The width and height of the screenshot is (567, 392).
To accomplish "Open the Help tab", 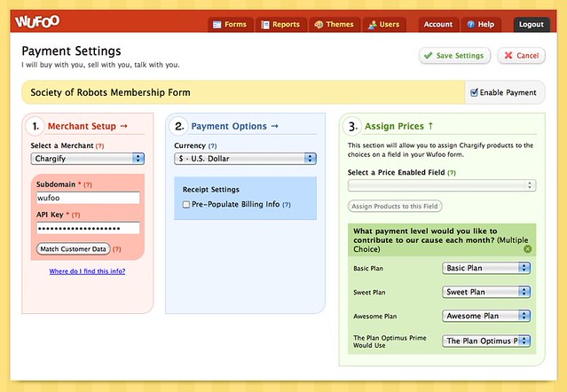I will [481, 25].
